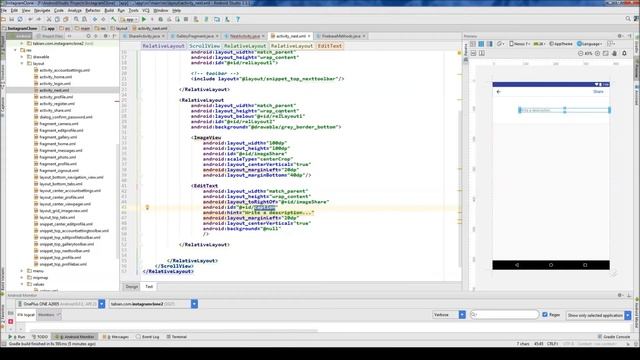Collapse the layout folder in project tree
The height and width of the screenshot is (360, 640).
(x=22, y=63)
